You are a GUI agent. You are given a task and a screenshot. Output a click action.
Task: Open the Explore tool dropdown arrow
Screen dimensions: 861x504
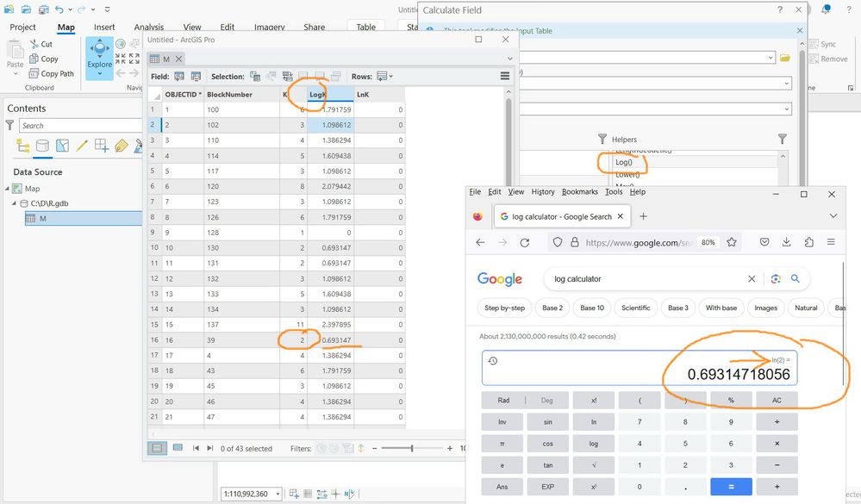[x=99, y=73]
